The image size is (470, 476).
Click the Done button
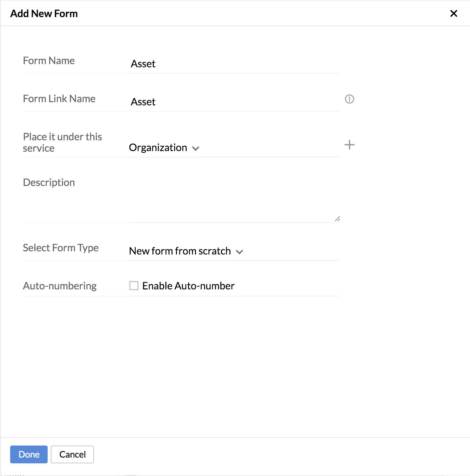click(x=29, y=454)
